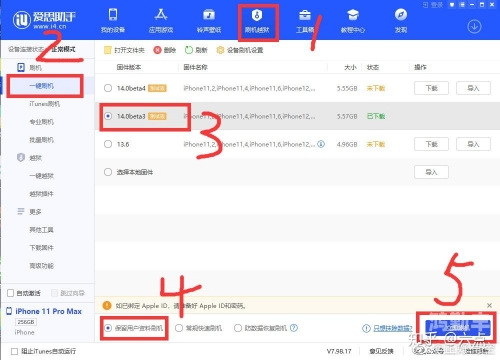The height and width of the screenshot is (360, 500).
Task: Dismiss the Apple ID warning bar
Action: (489, 305)
